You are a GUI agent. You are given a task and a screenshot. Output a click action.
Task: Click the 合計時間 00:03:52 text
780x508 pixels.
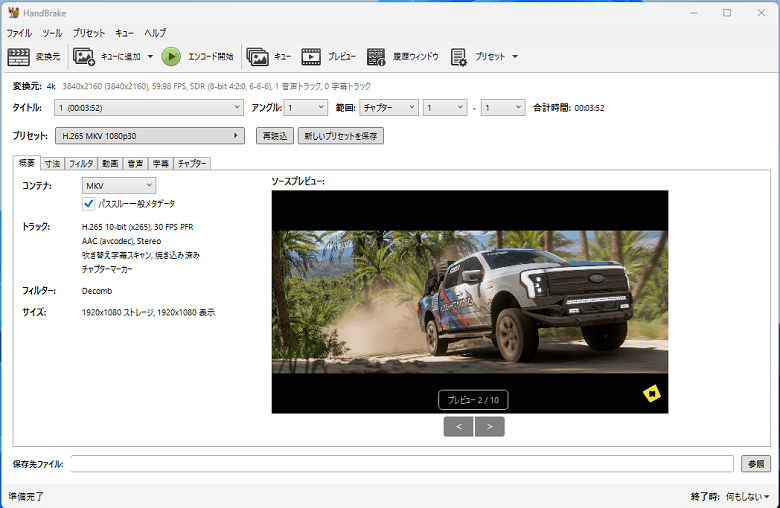click(569, 108)
